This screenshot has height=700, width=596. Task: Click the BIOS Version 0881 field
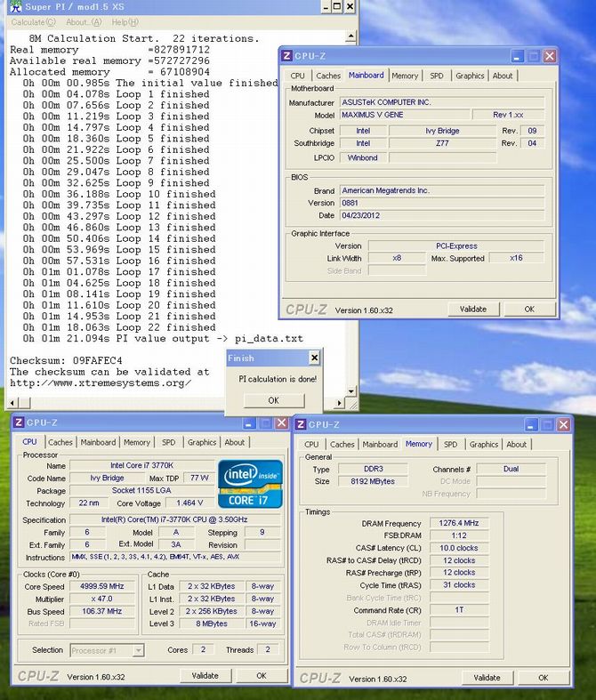point(442,203)
